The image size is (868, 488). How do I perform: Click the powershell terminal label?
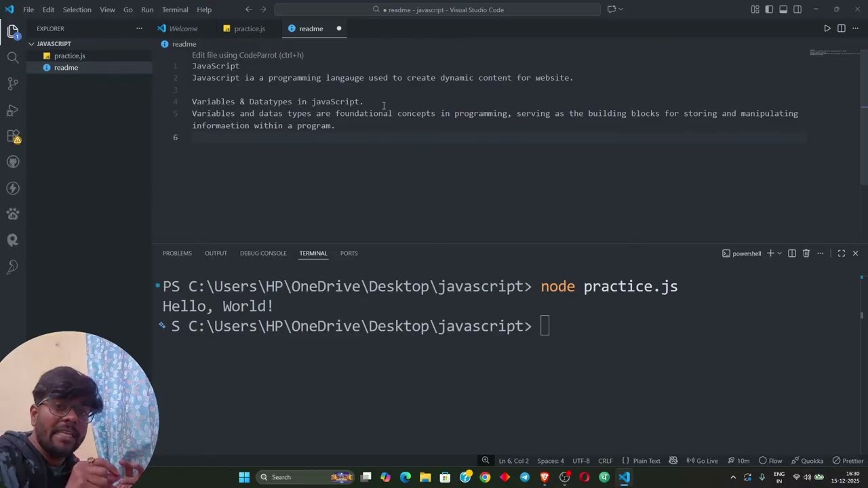741,253
